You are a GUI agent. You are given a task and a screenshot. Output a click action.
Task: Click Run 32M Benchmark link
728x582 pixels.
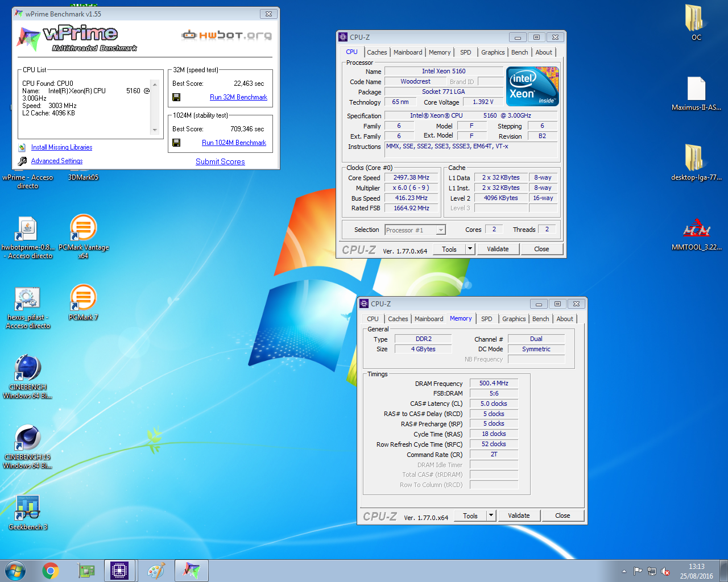[x=238, y=97]
